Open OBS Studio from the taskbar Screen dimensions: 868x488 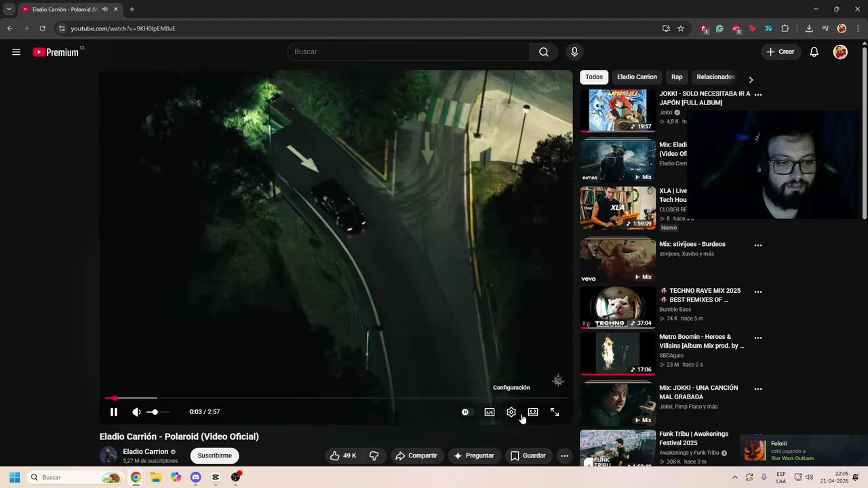coord(235,477)
